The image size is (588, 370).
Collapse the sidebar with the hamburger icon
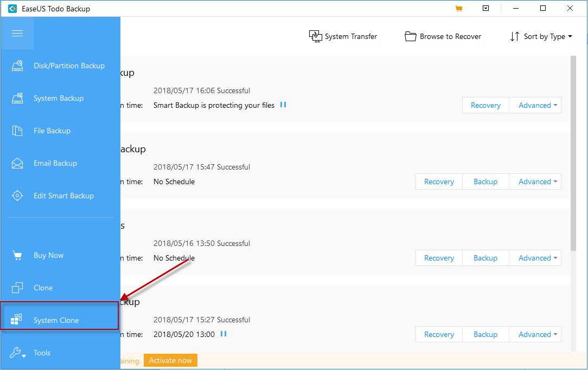(17, 34)
